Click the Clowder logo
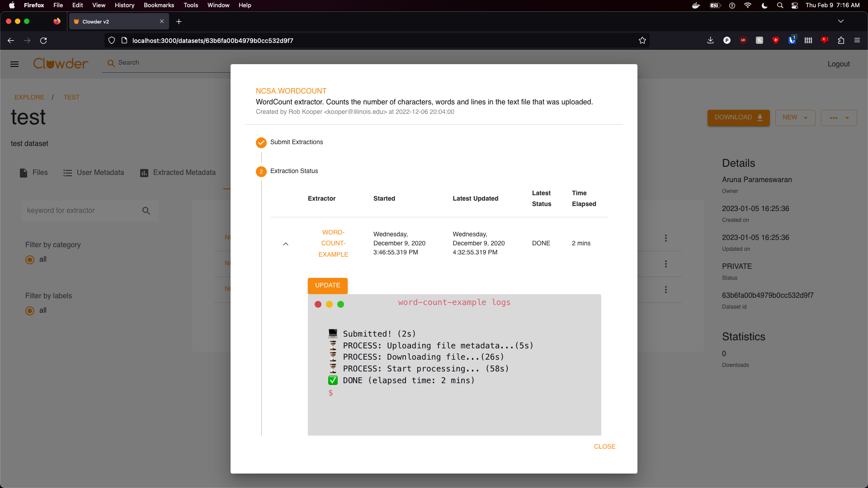Viewport: 868px width, 488px height. pyautogui.click(x=60, y=63)
